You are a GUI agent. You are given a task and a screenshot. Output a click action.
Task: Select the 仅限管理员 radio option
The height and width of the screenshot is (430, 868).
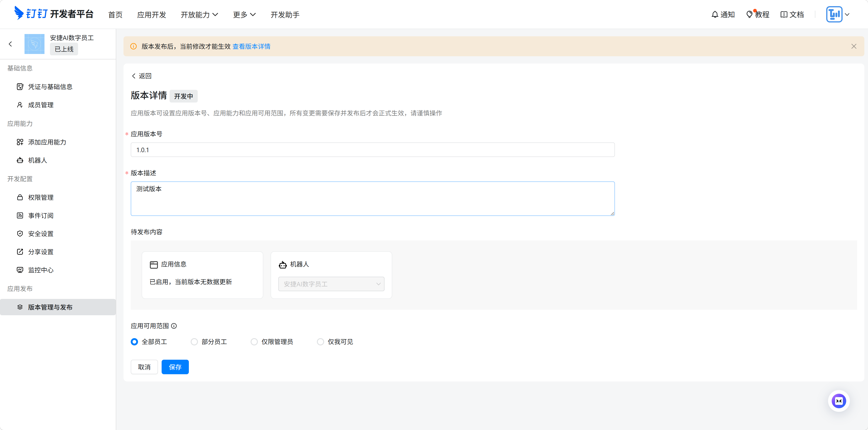(254, 342)
